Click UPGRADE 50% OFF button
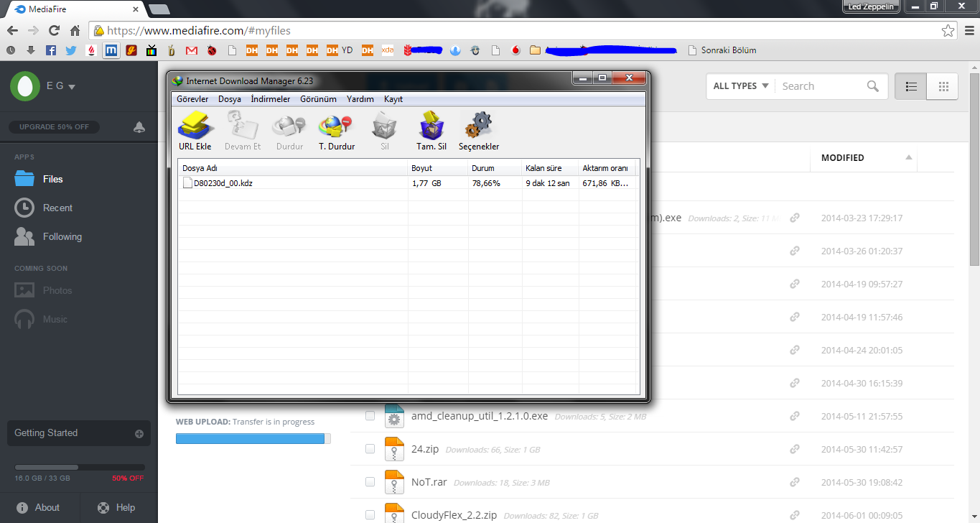The image size is (980, 523). tap(54, 127)
